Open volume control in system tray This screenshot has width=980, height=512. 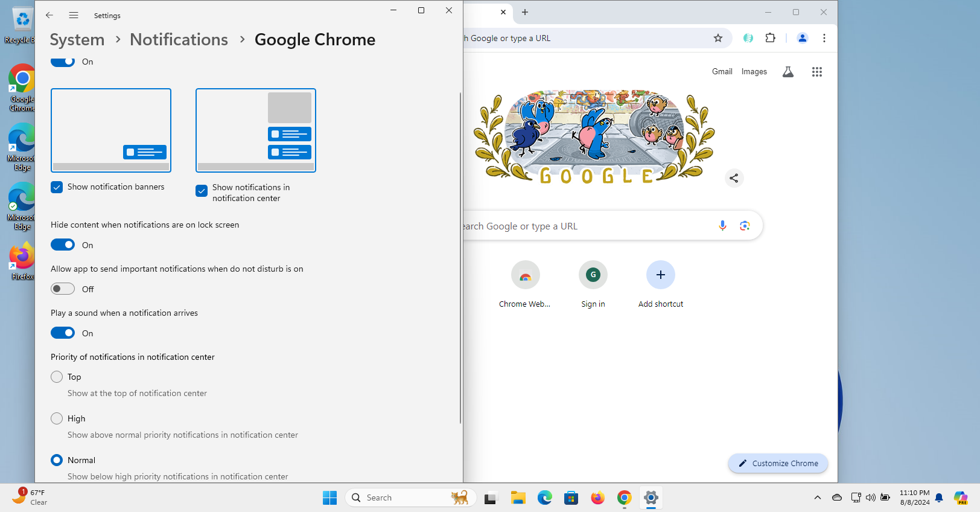[870, 498]
